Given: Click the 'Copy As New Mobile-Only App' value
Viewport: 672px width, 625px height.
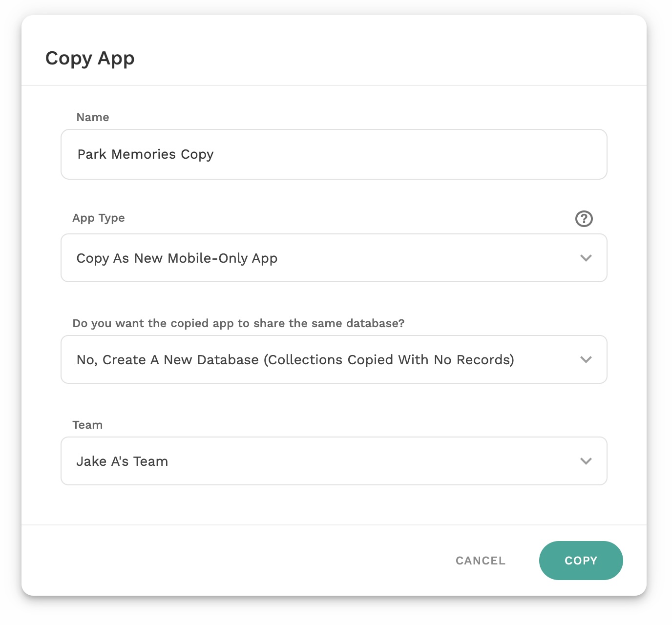Looking at the screenshot, I should point(177,258).
